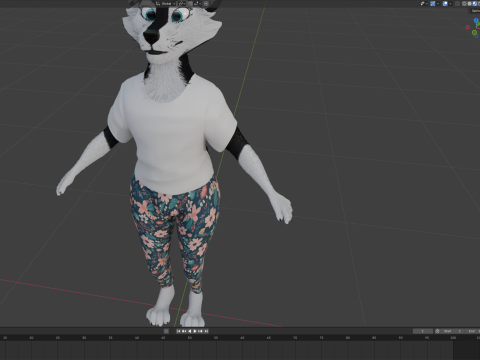Click the snap-to increment icon

[196, 4]
